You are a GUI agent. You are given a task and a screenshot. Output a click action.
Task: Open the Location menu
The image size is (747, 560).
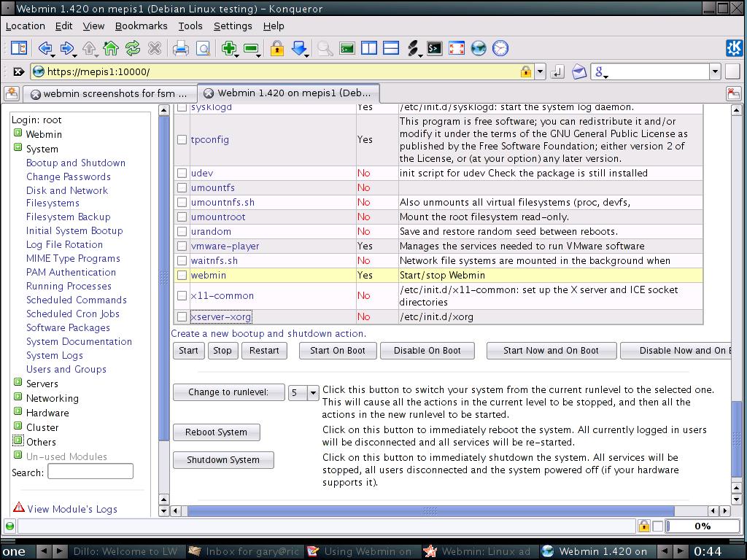pos(26,26)
